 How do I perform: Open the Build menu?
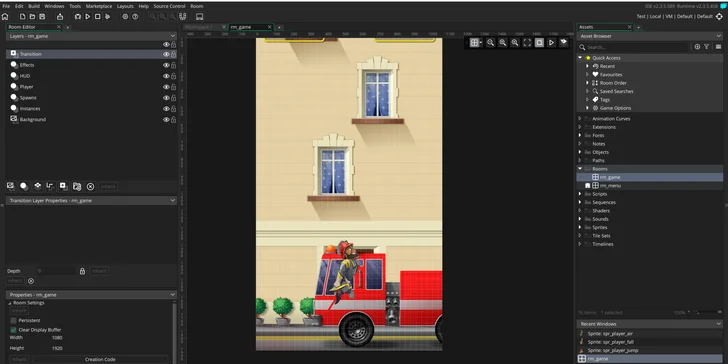click(34, 6)
